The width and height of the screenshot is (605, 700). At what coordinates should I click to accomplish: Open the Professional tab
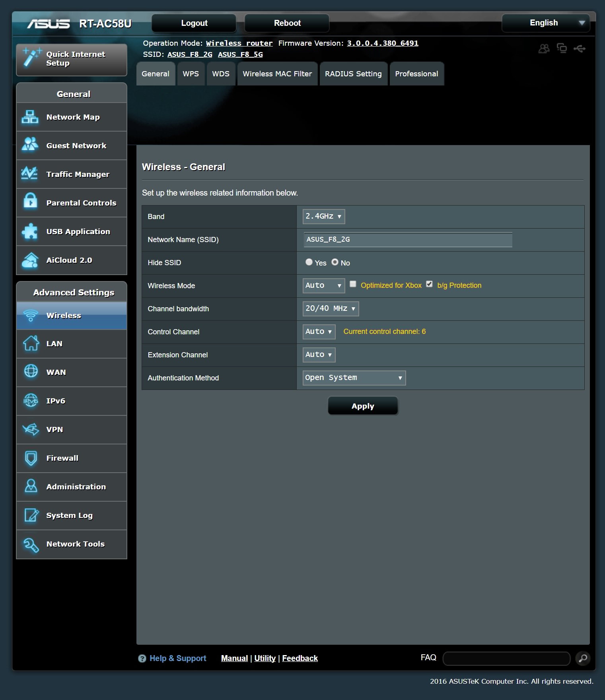416,74
